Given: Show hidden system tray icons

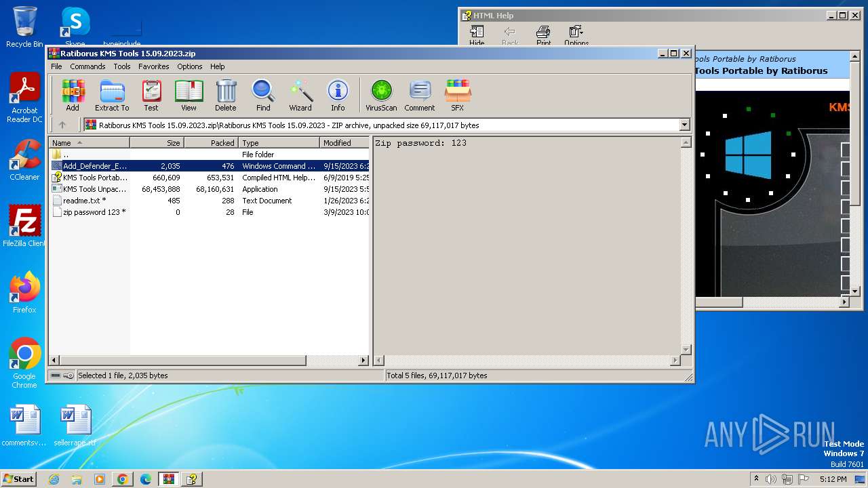Looking at the screenshot, I should tap(756, 479).
